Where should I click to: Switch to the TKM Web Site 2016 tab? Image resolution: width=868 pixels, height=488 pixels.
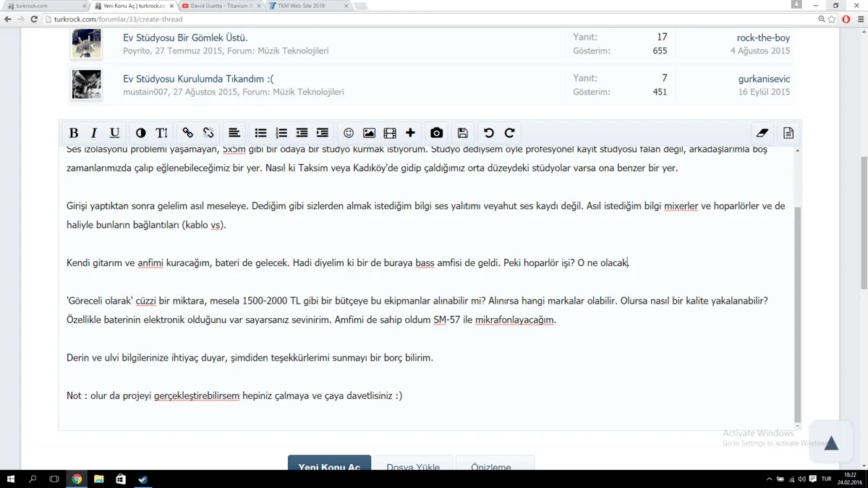click(307, 6)
